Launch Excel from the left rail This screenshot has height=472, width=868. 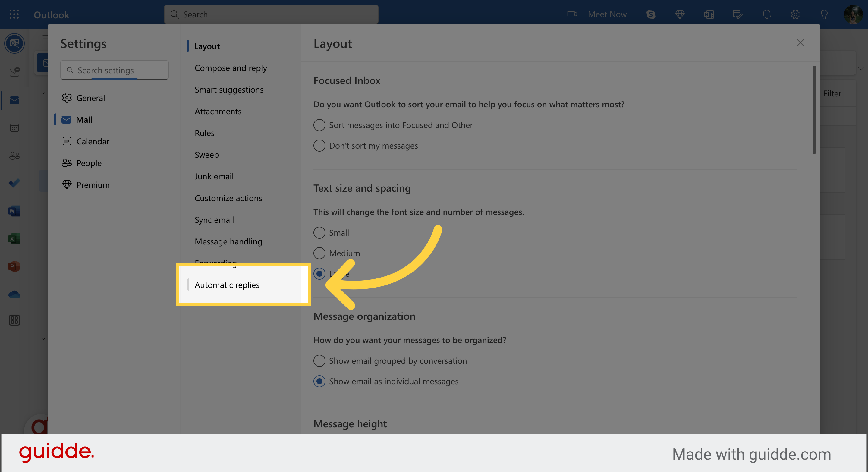14,238
